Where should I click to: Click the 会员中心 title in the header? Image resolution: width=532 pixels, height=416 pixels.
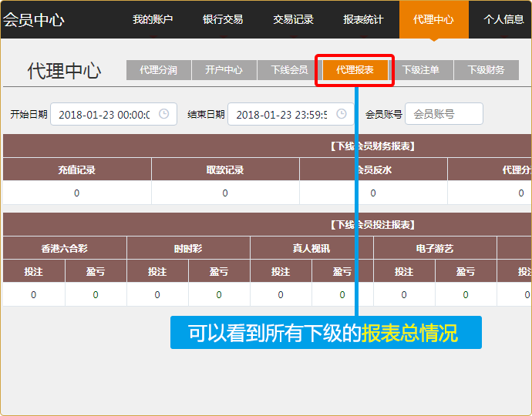point(33,19)
